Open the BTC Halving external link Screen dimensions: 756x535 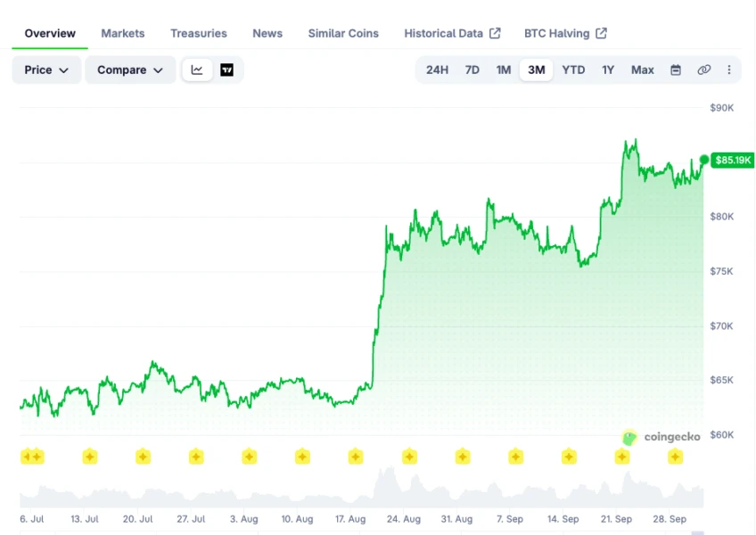(565, 33)
